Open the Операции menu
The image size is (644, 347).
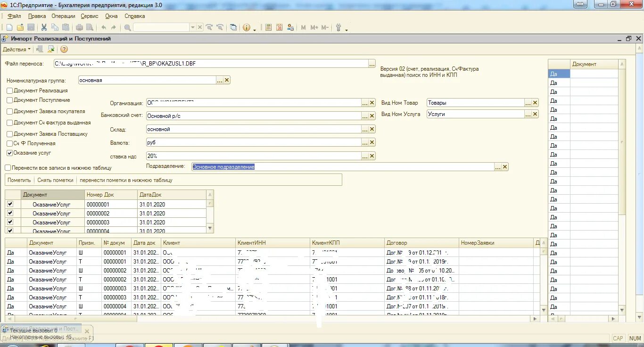click(x=63, y=16)
